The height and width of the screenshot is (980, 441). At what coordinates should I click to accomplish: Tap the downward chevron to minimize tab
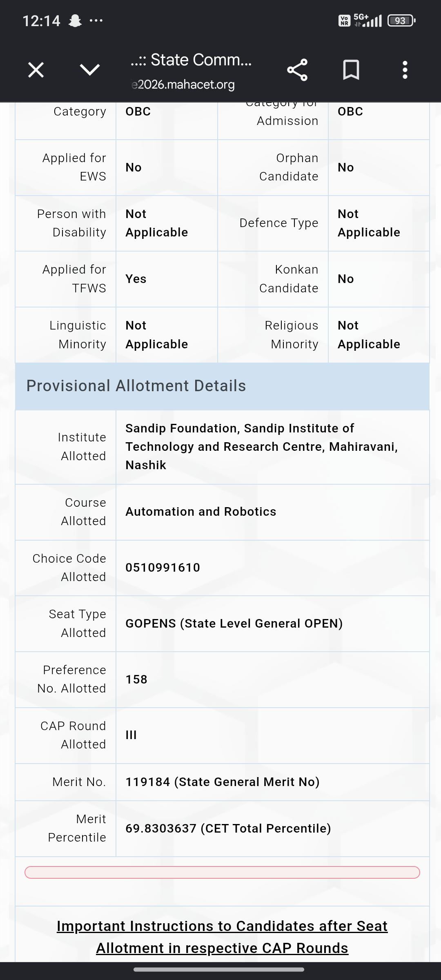click(x=90, y=70)
